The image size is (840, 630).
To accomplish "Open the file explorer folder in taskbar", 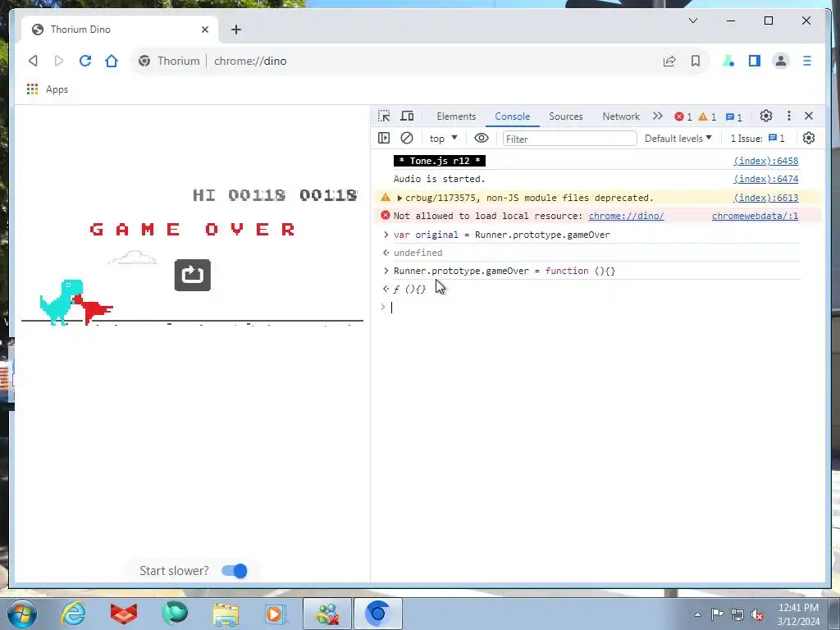I will point(226,614).
